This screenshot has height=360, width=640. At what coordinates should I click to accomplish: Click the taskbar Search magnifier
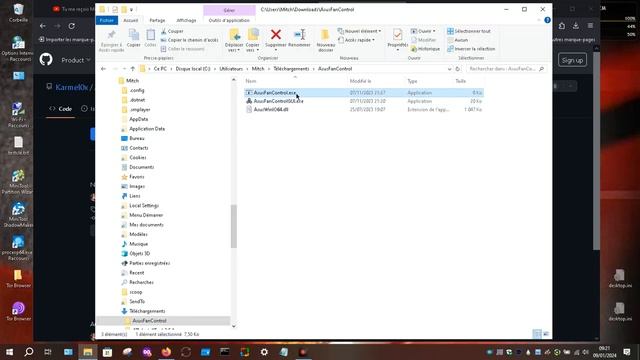(29, 352)
